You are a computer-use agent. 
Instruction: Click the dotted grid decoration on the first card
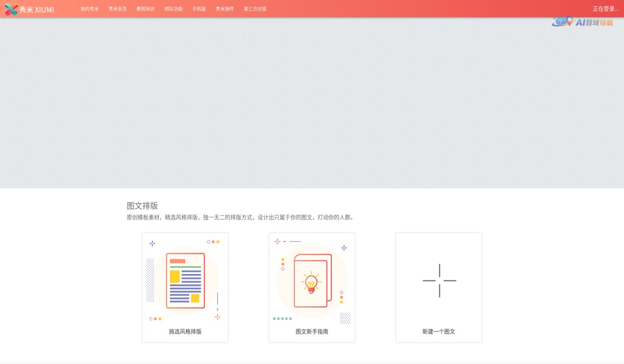point(150,281)
